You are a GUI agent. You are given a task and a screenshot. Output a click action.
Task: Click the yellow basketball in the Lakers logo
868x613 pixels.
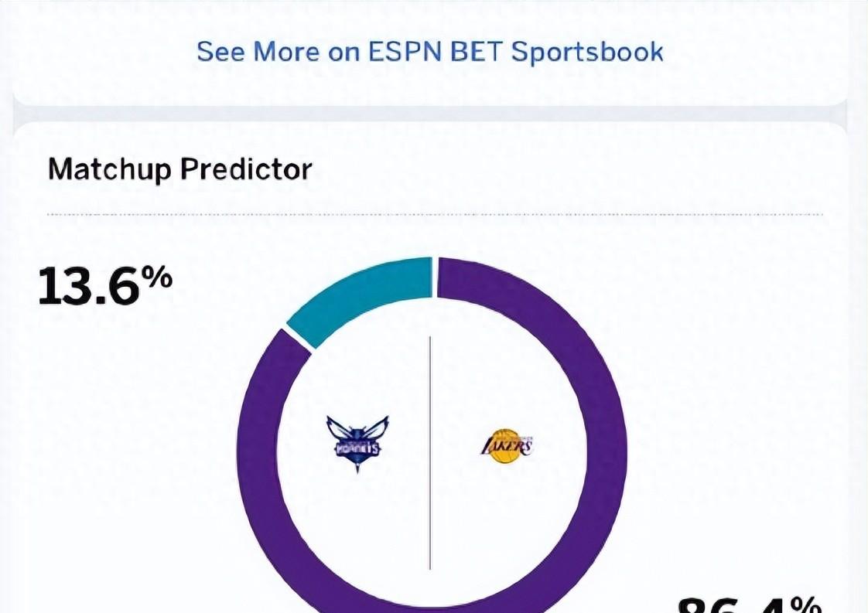click(x=505, y=447)
